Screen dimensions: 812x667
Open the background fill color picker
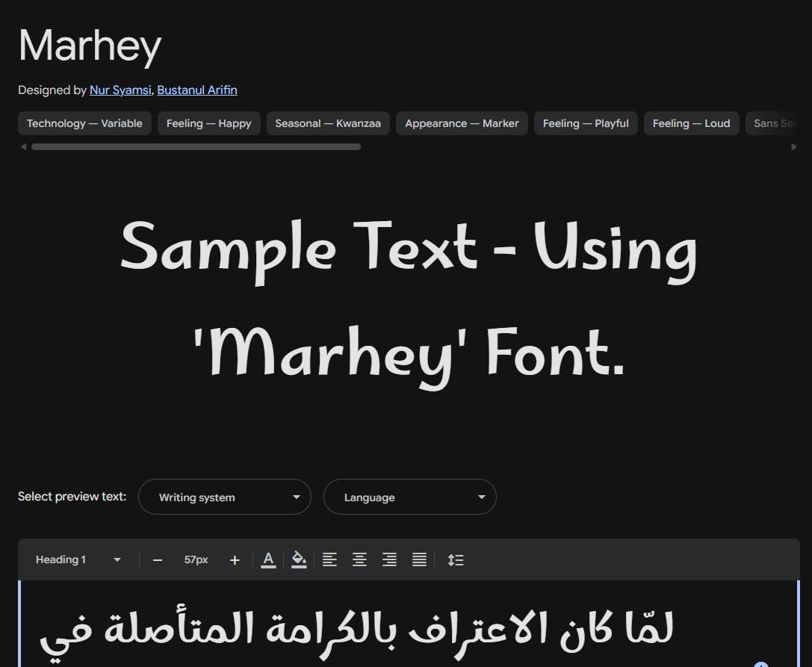[299, 559]
